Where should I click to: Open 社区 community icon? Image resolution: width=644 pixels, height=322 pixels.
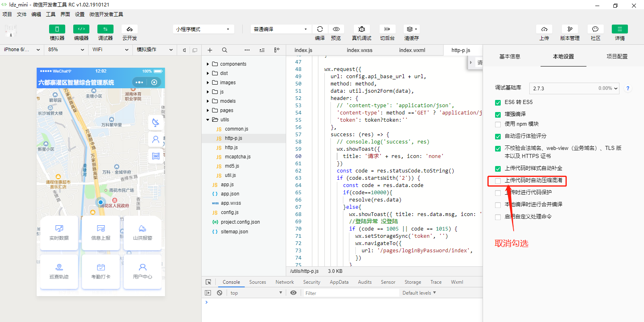pyautogui.click(x=596, y=29)
